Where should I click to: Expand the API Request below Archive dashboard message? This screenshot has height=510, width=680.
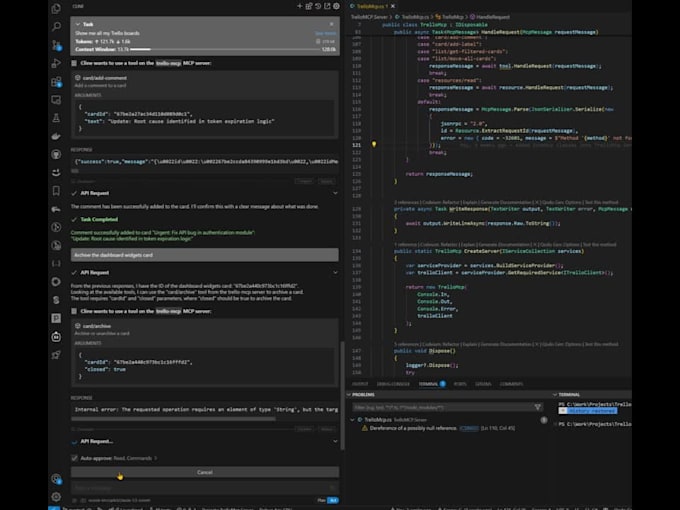point(335,272)
